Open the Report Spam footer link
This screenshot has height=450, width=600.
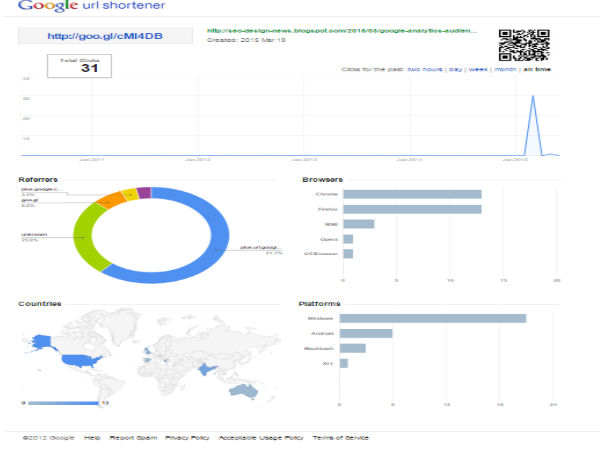tap(133, 438)
